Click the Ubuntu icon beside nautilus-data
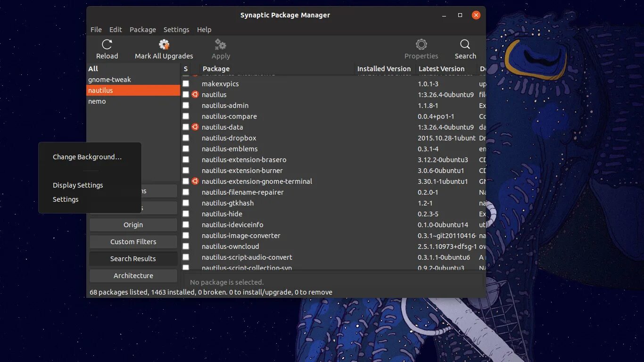Image resolution: width=644 pixels, height=362 pixels. 195,127
